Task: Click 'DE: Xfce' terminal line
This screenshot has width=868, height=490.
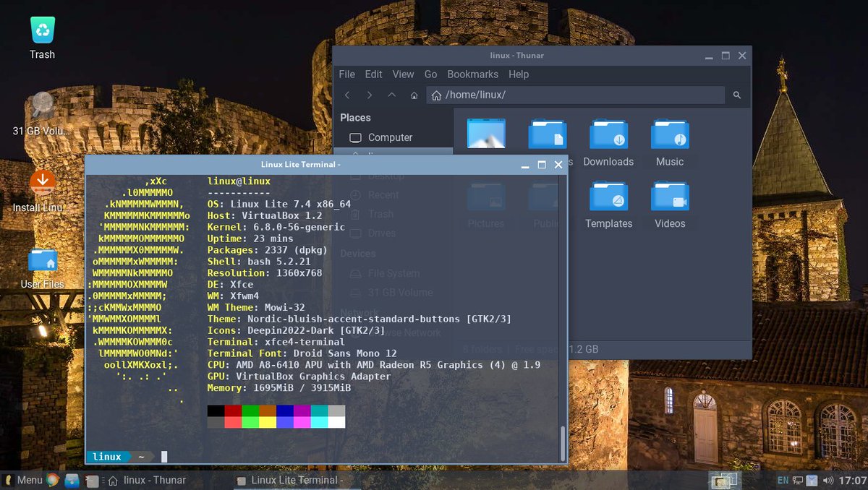Action: pos(230,285)
